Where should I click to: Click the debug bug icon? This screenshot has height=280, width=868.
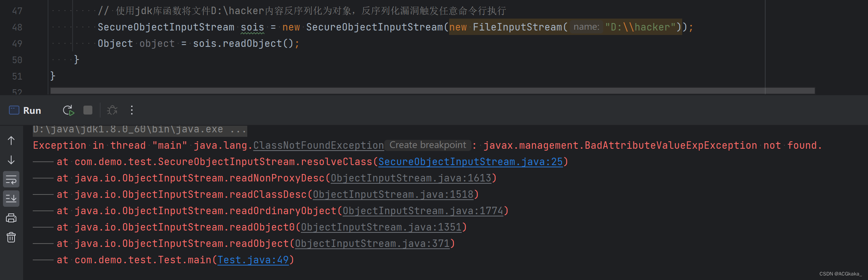(112, 110)
